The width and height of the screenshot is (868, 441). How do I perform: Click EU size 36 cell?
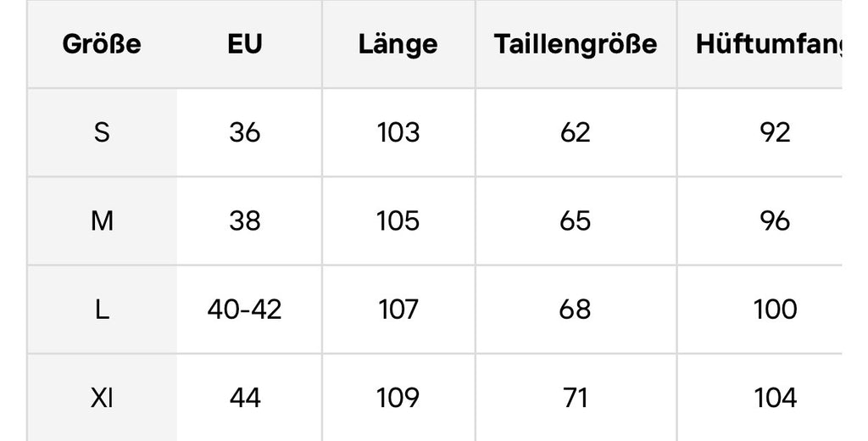pyautogui.click(x=245, y=132)
